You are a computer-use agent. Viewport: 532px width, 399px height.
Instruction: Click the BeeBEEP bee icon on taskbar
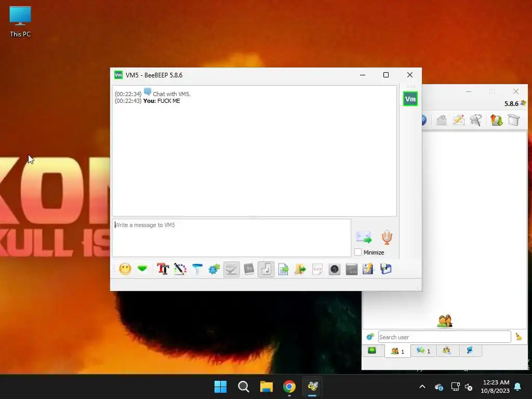pos(312,387)
